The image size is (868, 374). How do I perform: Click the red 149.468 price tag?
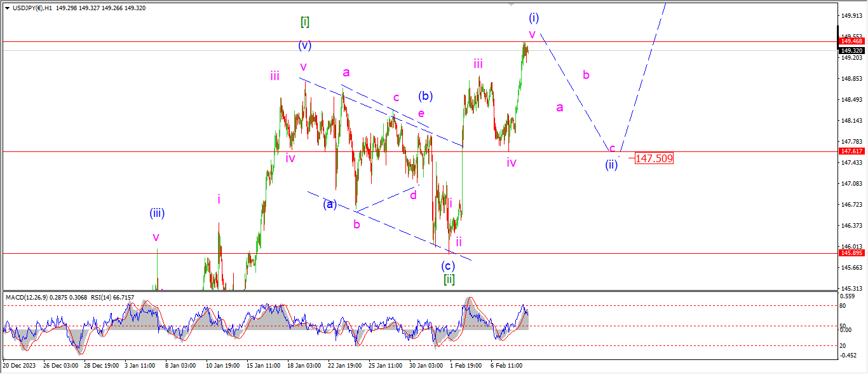(851, 41)
